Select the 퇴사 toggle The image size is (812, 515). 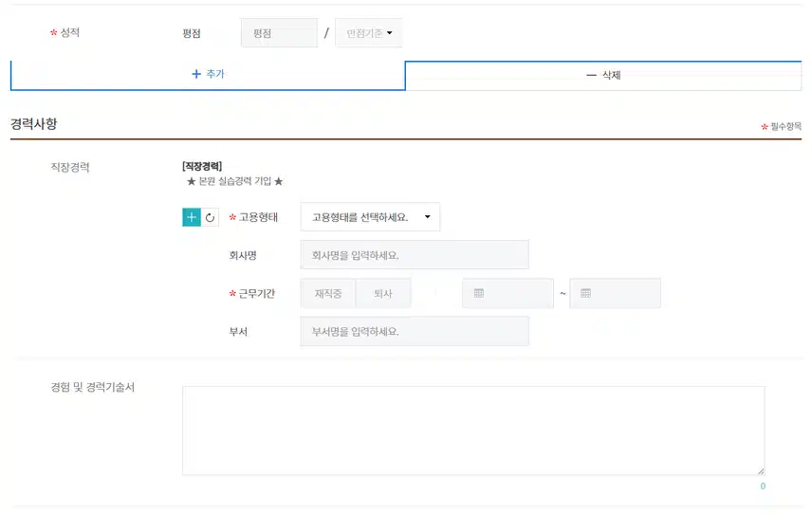click(x=383, y=293)
